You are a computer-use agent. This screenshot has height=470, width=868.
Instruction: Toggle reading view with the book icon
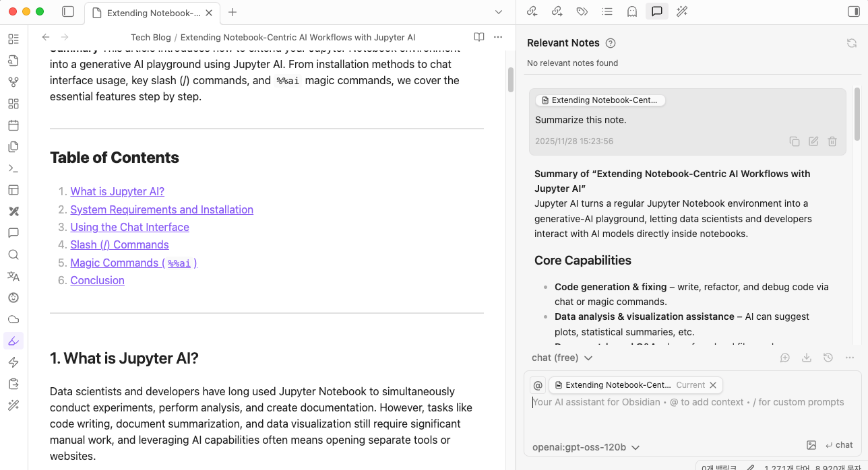tap(478, 37)
